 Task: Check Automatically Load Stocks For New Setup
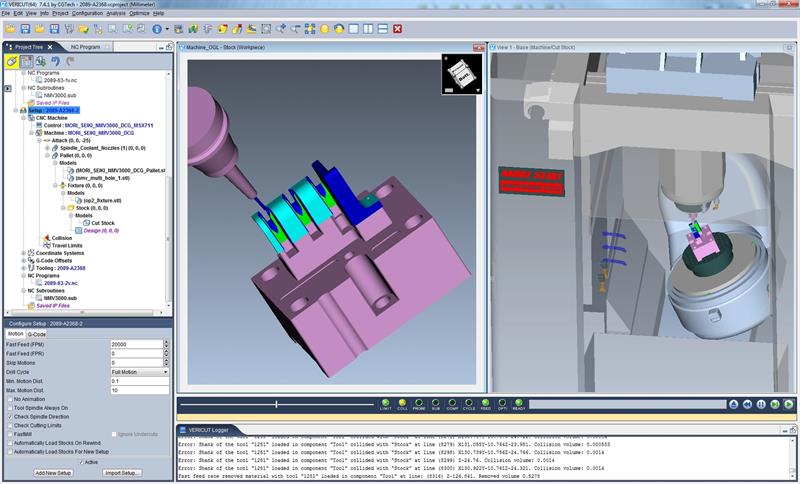[10, 452]
